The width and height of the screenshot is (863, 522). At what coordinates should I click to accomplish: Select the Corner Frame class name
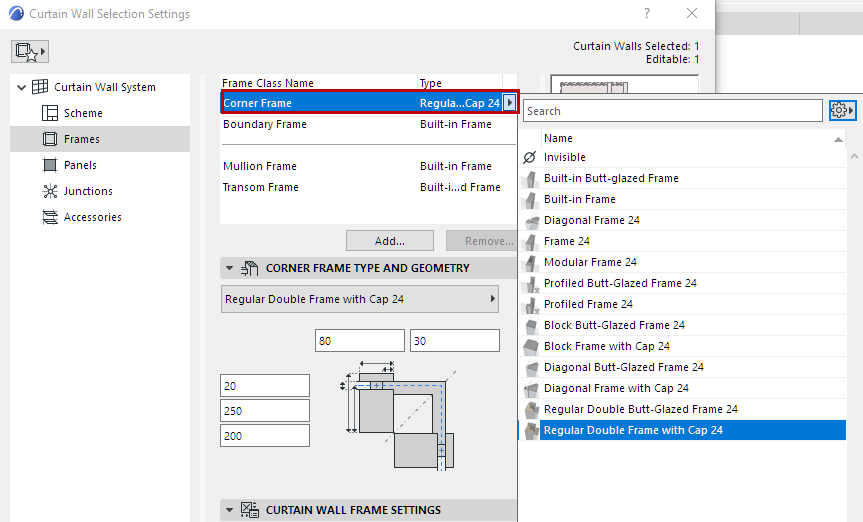pyautogui.click(x=258, y=103)
